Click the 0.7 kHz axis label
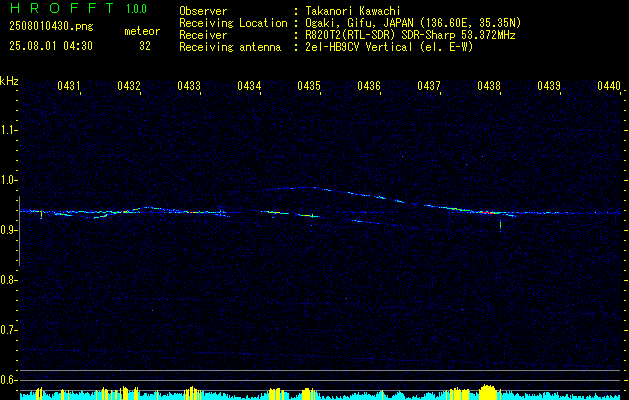The image size is (629, 400). (8, 330)
